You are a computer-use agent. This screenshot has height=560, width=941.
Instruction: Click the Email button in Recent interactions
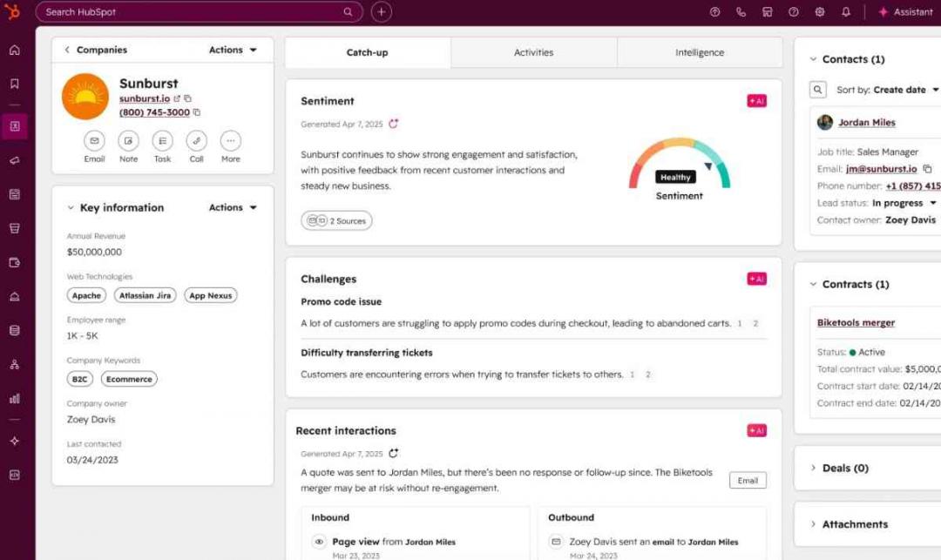[748, 480]
